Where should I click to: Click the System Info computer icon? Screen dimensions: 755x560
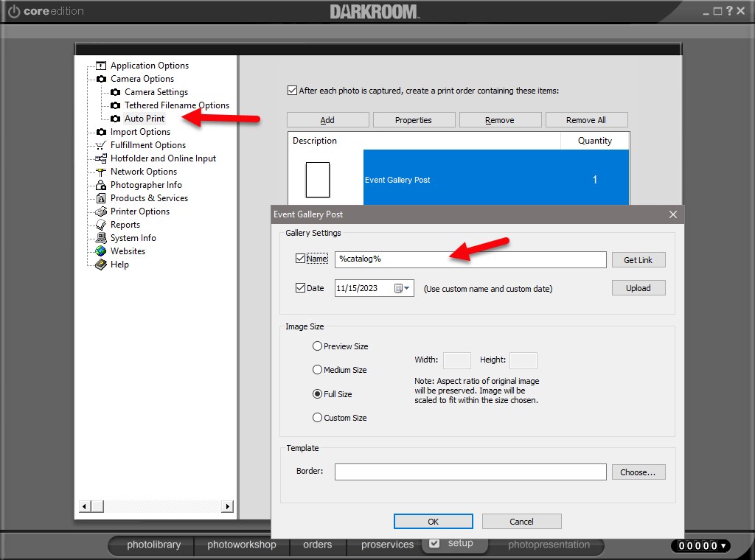(x=100, y=238)
